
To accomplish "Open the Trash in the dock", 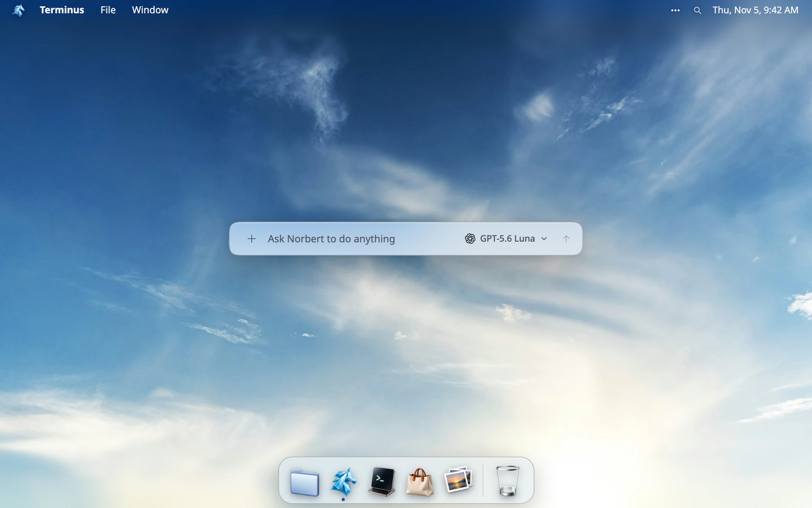I will click(507, 481).
